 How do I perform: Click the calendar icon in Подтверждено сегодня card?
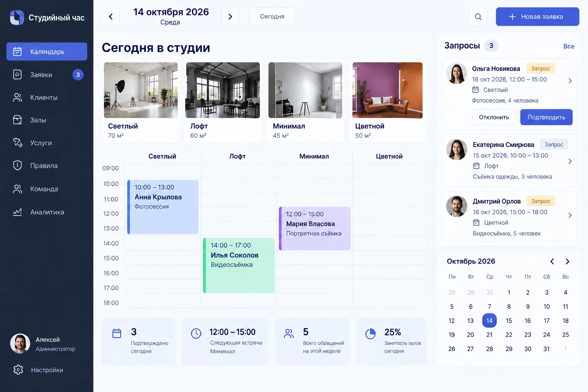[117, 333]
